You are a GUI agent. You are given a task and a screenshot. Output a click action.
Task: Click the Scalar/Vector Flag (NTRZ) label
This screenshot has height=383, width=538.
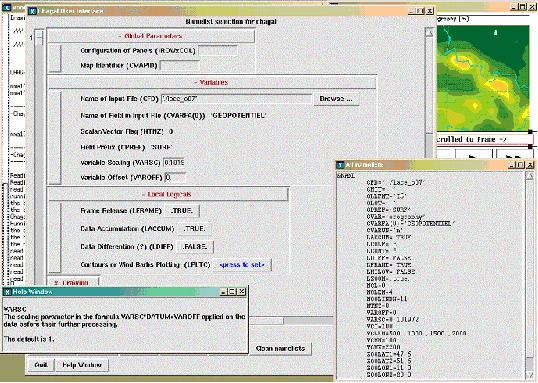[x=123, y=132]
